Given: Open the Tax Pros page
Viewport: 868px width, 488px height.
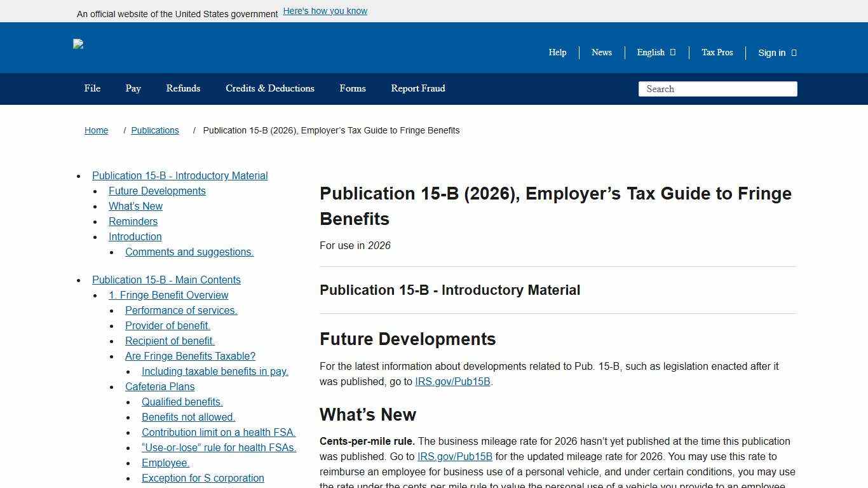Looking at the screenshot, I should pyautogui.click(x=717, y=53).
